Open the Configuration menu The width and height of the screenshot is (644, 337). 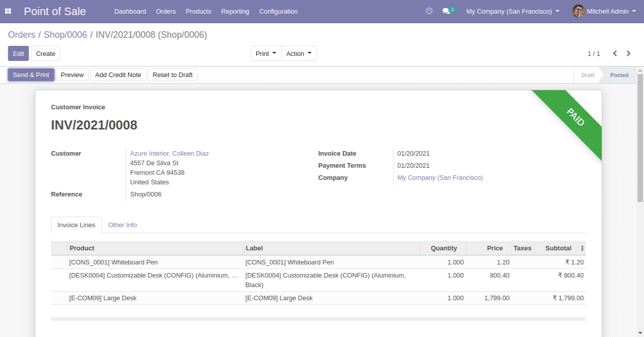pos(278,11)
